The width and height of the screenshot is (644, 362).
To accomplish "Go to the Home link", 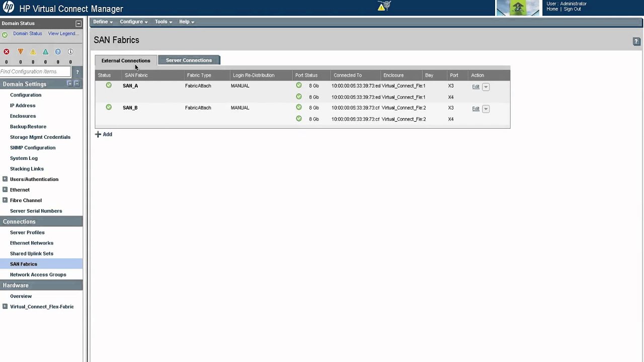I will click(552, 9).
